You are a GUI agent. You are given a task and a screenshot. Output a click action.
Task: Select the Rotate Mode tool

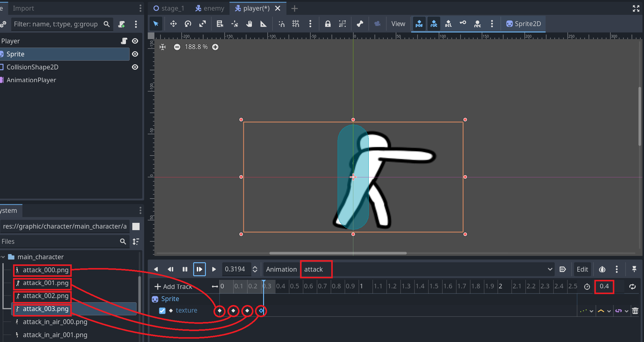pyautogui.click(x=188, y=24)
